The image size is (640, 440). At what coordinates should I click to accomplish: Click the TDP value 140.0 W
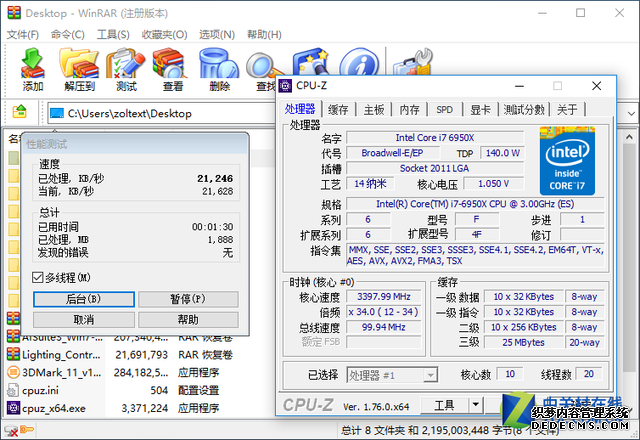(502, 153)
